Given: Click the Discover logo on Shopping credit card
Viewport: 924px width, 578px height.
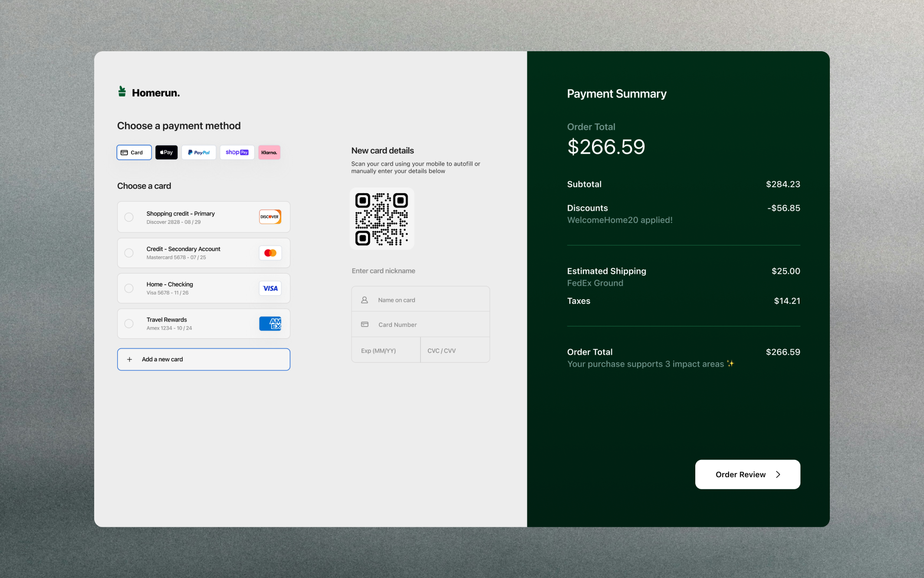Looking at the screenshot, I should pyautogui.click(x=270, y=217).
